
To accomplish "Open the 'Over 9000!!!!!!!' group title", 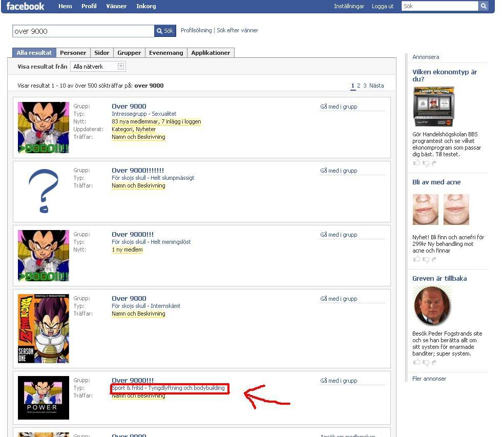I will pyautogui.click(x=138, y=170).
